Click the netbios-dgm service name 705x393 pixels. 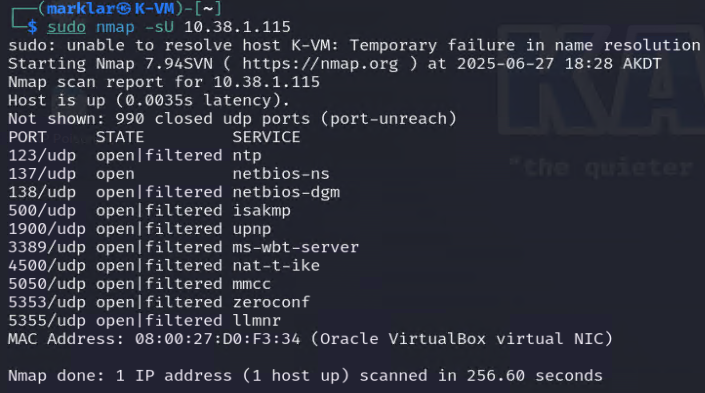(286, 192)
